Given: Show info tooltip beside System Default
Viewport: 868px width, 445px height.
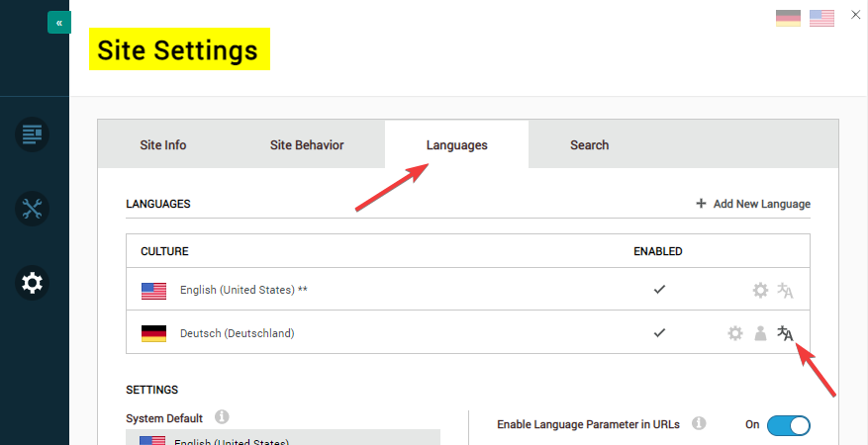Looking at the screenshot, I should [x=222, y=416].
